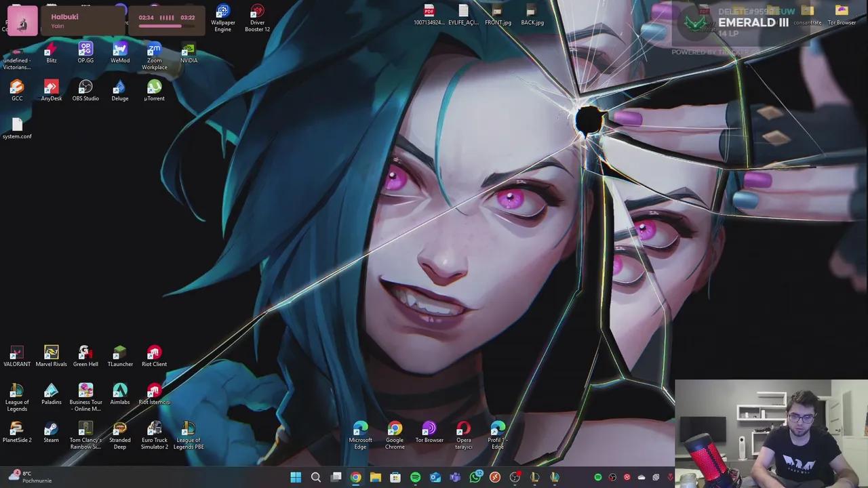Open Microsoft Teams from the taskbar

tap(455, 478)
